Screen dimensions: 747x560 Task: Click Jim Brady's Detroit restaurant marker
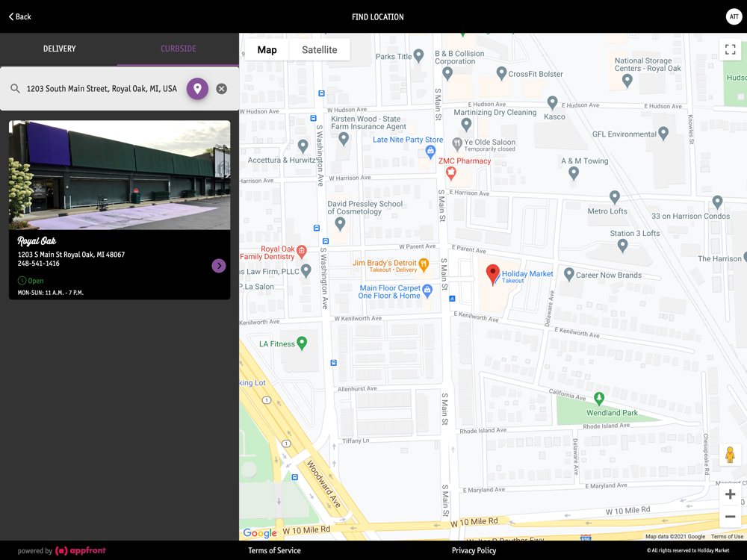(423, 265)
